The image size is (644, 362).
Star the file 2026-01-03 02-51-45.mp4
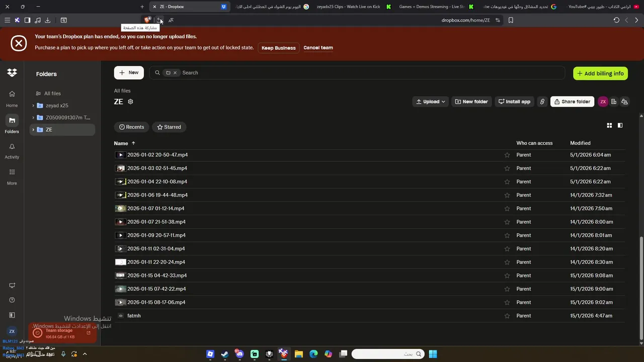[507, 168]
